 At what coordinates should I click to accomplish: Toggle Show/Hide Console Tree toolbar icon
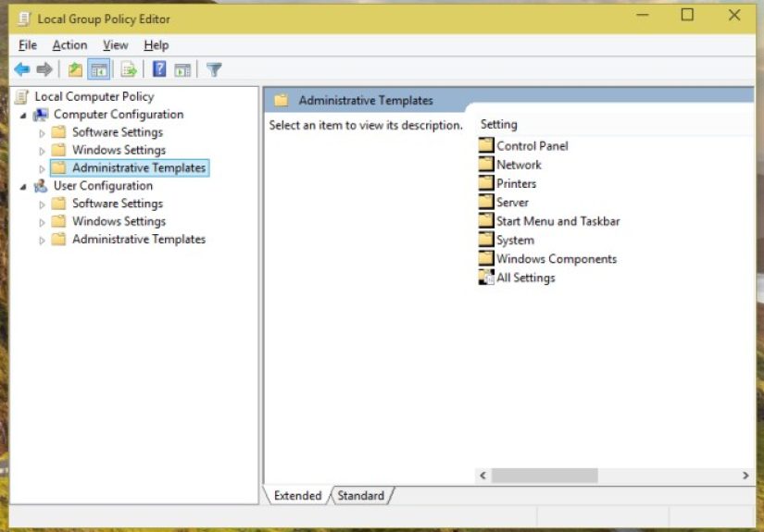(99, 69)
